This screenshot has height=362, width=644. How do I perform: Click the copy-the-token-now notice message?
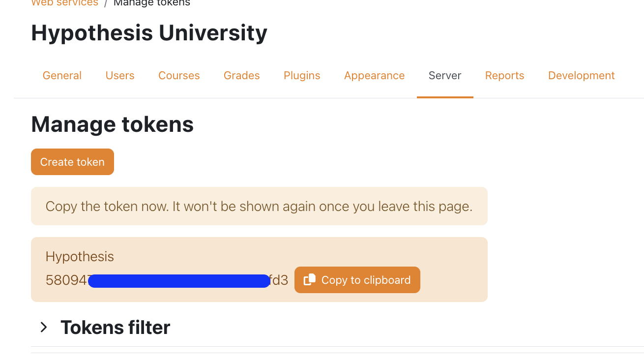click(259, 206)
